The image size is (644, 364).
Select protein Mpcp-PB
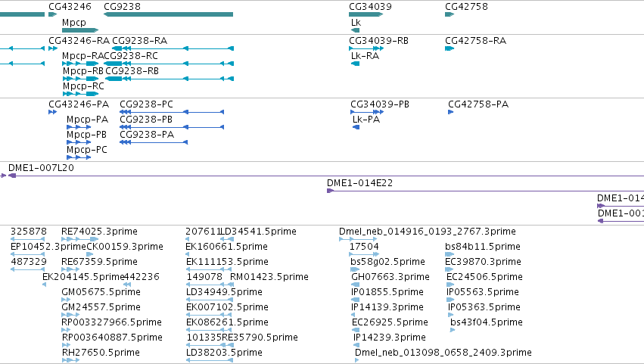click(x=87, y=135)
